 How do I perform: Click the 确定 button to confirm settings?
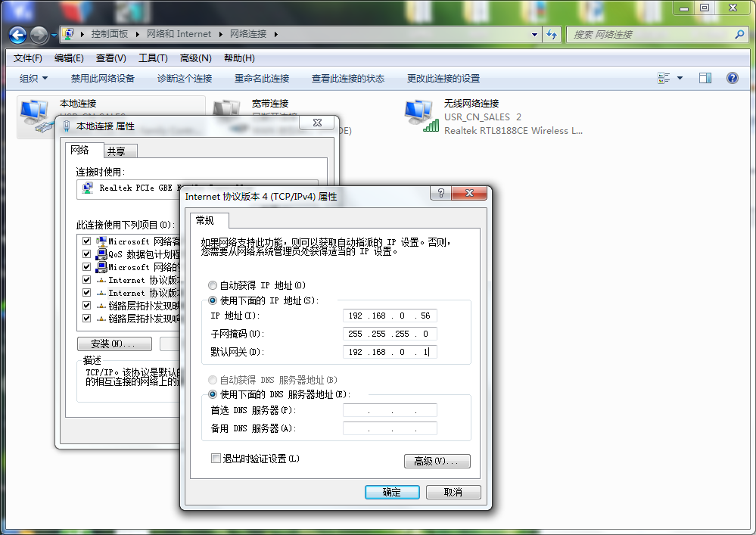click(391, 492)
